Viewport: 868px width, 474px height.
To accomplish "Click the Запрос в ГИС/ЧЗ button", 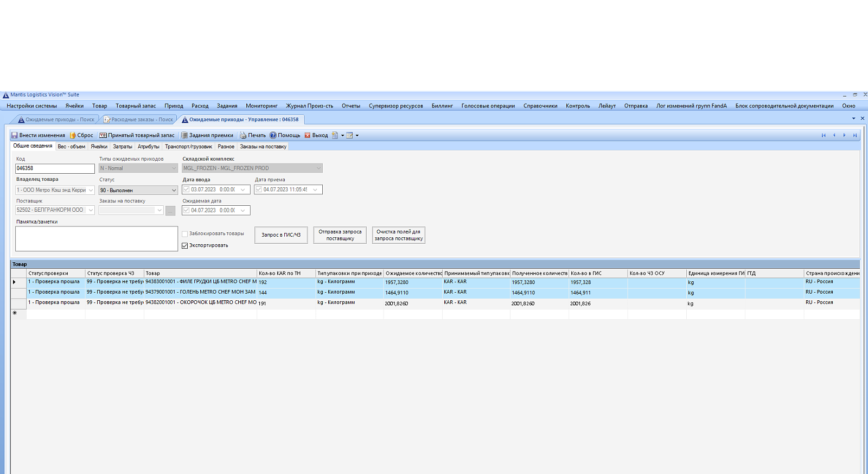I will 281,235.
